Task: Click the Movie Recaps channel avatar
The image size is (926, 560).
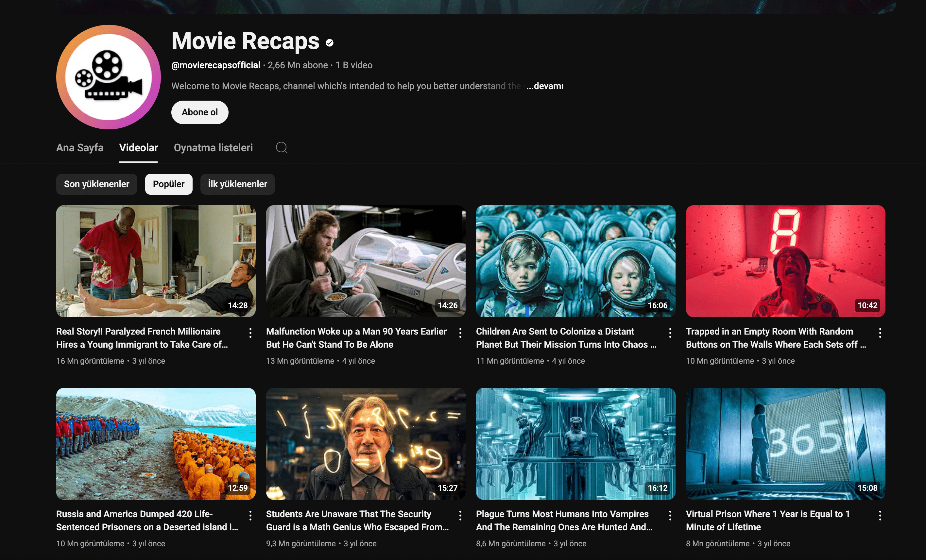Action: [x=108, y=77]
